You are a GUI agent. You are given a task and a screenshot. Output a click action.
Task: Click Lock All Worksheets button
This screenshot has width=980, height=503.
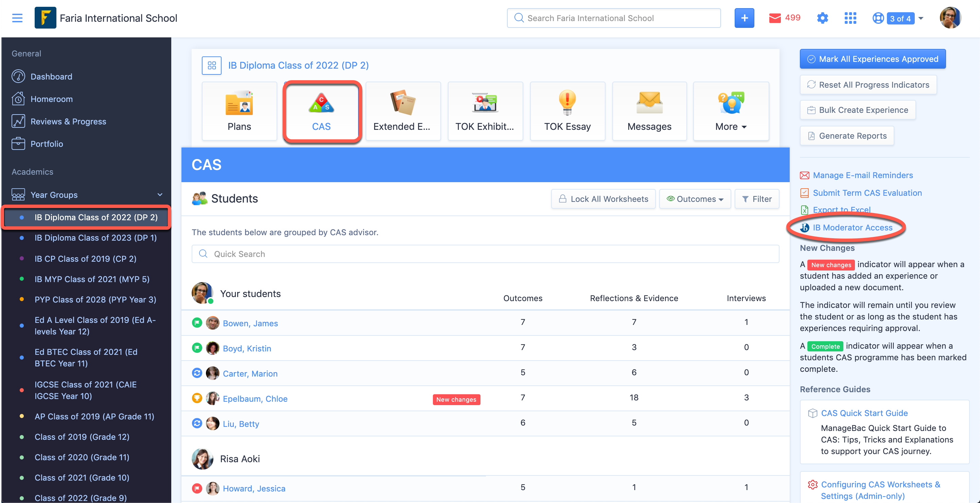tap(603, 199)
